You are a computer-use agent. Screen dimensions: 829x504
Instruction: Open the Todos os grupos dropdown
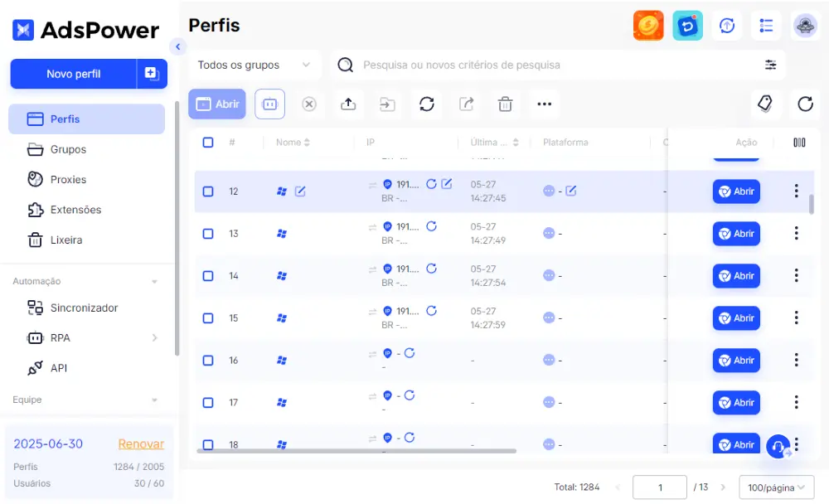coord(255,65)
